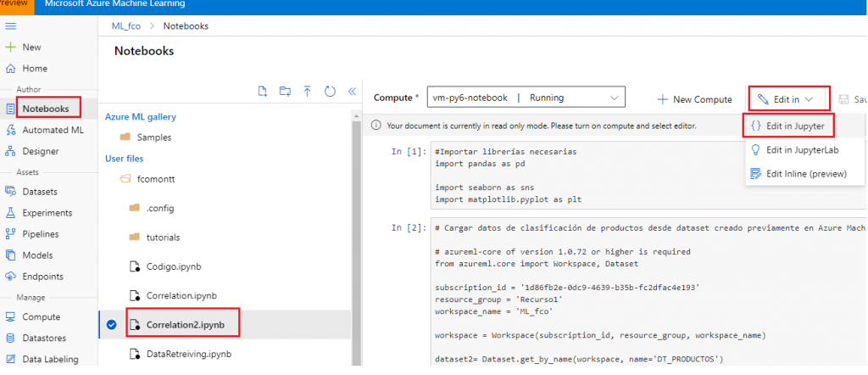Image resolution: width=868 pixels, height=375 pixels.
Task: Refresh the notebooks file list
Action: (329, 92)
